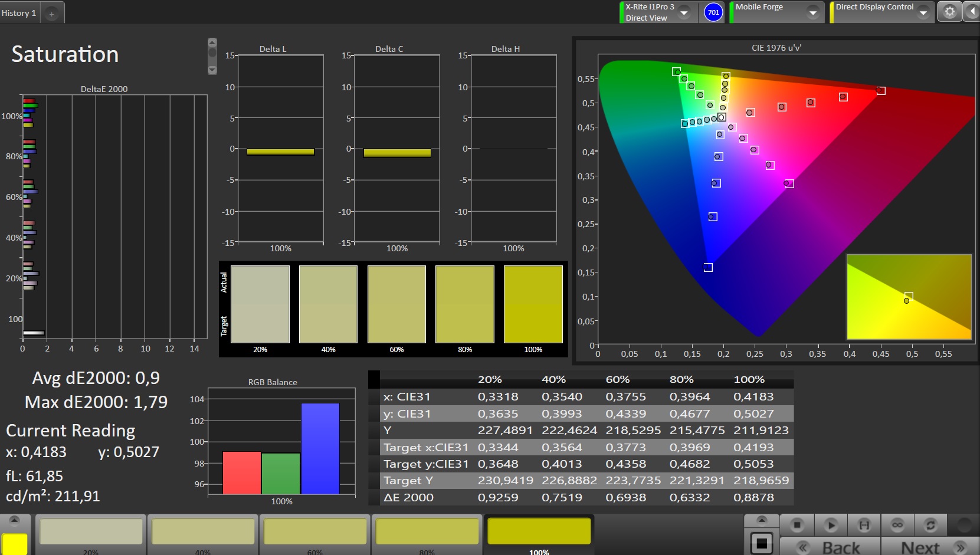
Task: Select the 100% yellow swatch in bottom strip
Action: [x=539, y=533]
